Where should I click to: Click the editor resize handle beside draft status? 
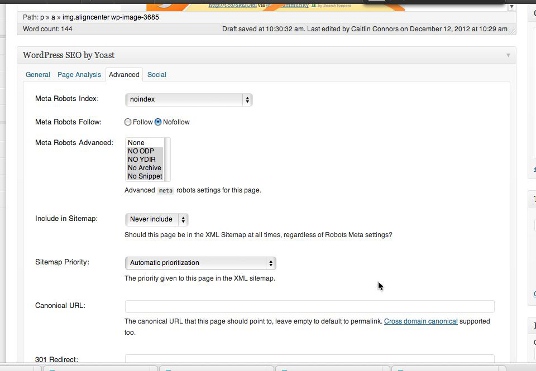click(512, 30)
